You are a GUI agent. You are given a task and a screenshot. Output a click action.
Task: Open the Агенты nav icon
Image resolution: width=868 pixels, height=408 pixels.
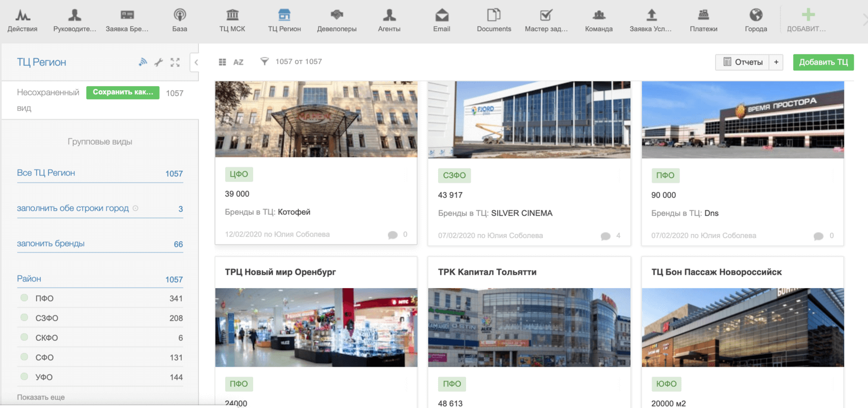point(389,15)
